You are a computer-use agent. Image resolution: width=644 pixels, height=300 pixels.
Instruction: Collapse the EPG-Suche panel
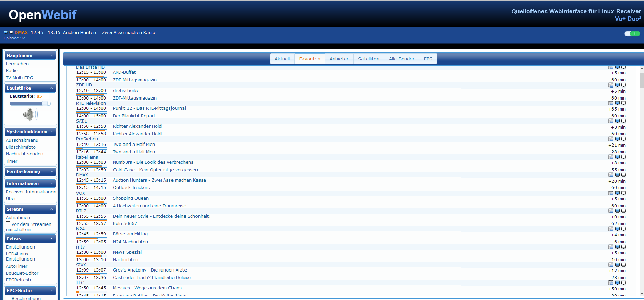[52, 291]
